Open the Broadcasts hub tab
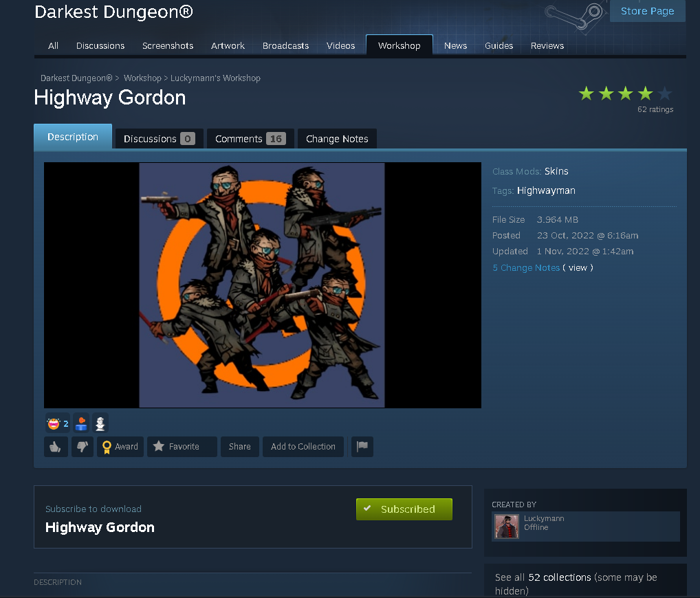Image resolution: width=700 pixels, height=598 pixels. [x=286, y=45]
